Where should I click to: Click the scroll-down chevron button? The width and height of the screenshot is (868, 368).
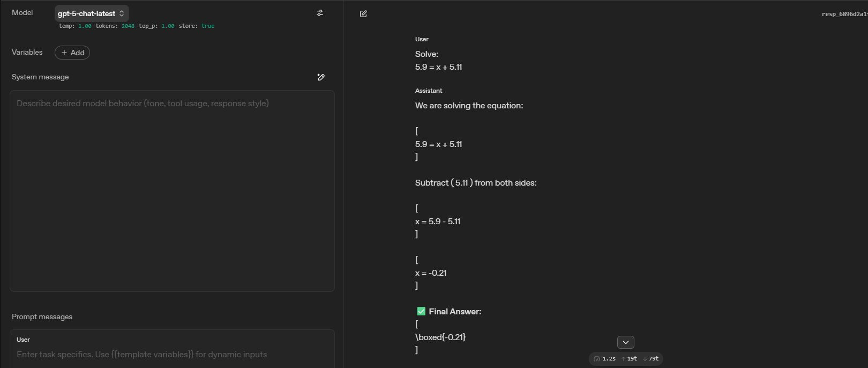[x=625, y=342]
